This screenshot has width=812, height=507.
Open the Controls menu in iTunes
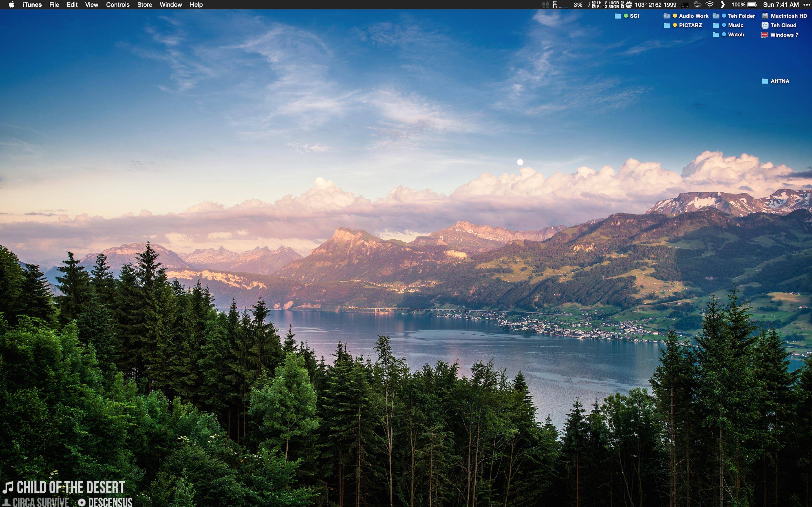(118, 5)
